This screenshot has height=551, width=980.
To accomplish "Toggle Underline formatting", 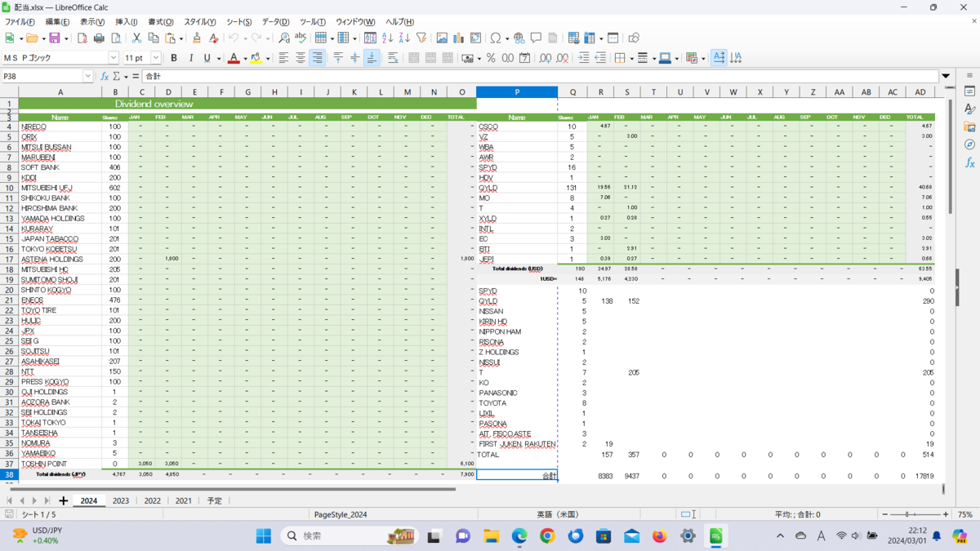I will click(x=207, y=58).
